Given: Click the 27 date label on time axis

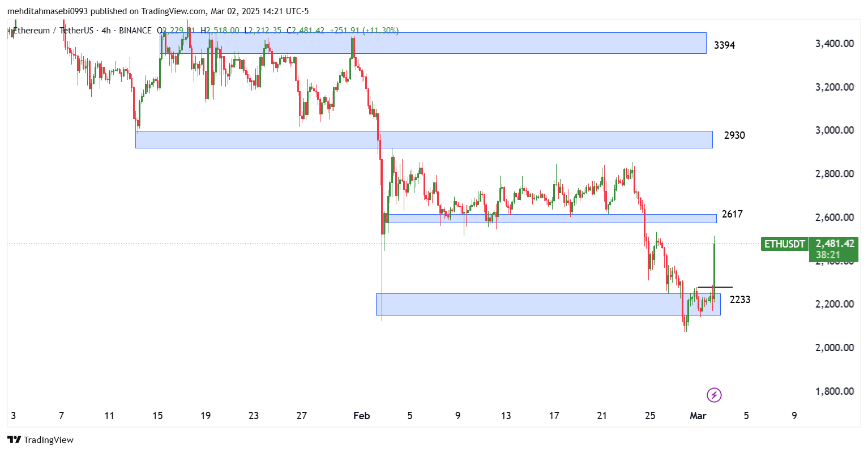Looking at the screenshot, I should point(302,416).
